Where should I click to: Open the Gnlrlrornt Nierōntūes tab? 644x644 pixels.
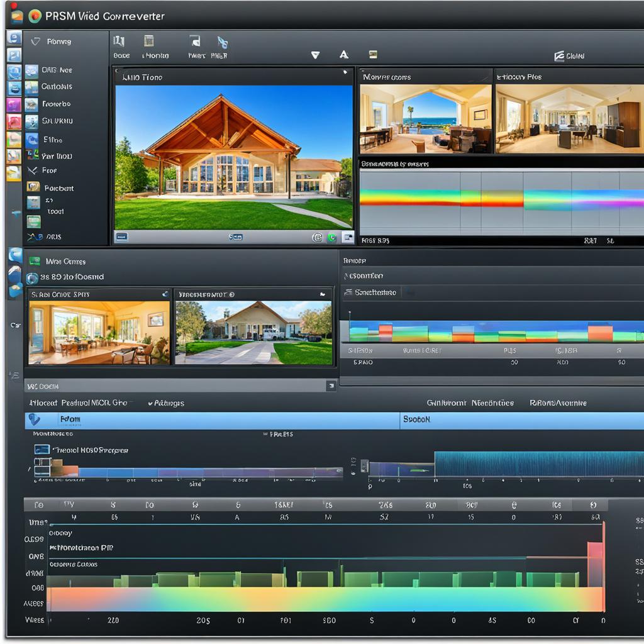pos(470,403)
